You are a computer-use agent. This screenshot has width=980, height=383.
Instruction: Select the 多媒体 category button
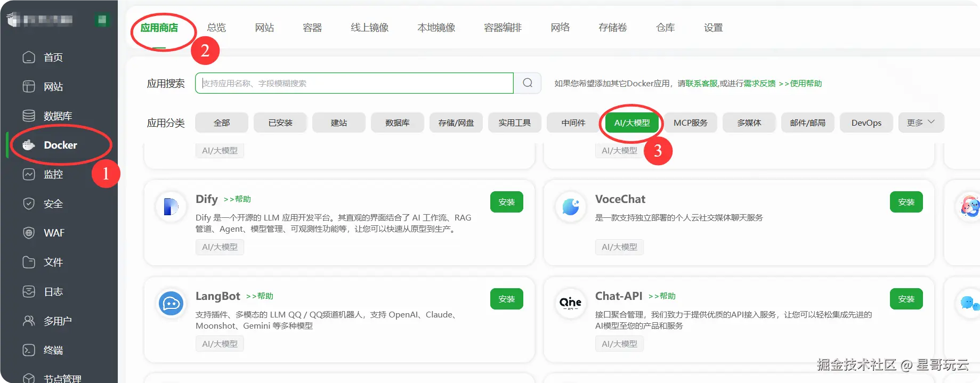click(x=749, y=123)
